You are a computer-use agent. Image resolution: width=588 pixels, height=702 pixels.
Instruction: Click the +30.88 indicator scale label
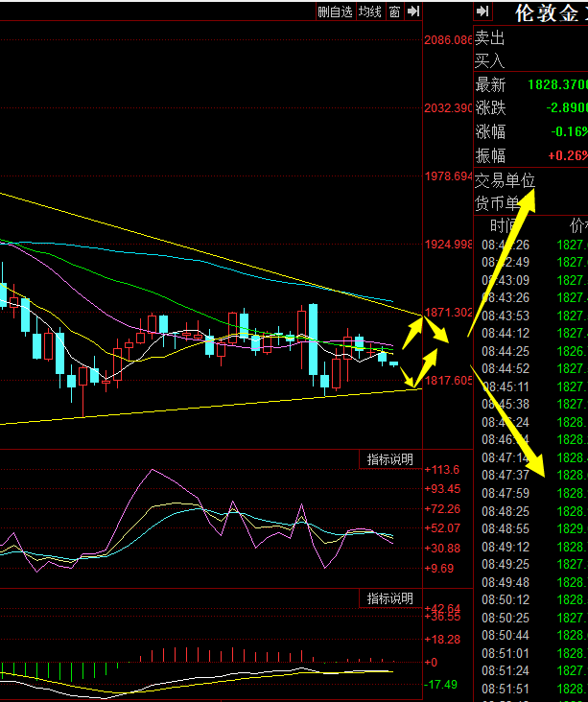pyautogui.click(x=442, y=549)
